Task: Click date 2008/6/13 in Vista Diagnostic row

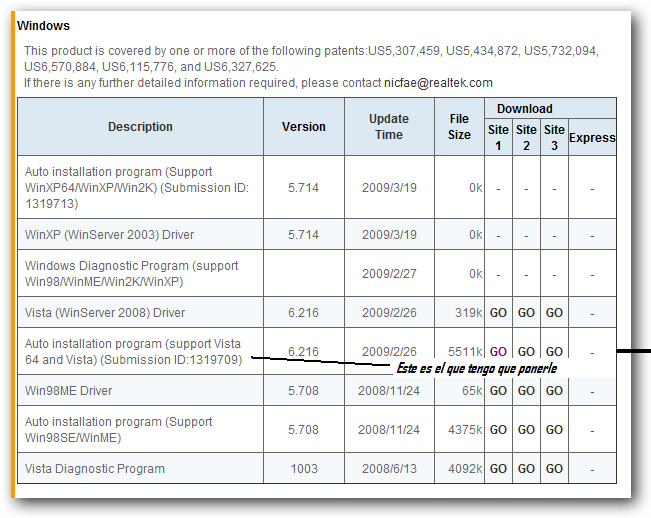Action: (389, 469)
